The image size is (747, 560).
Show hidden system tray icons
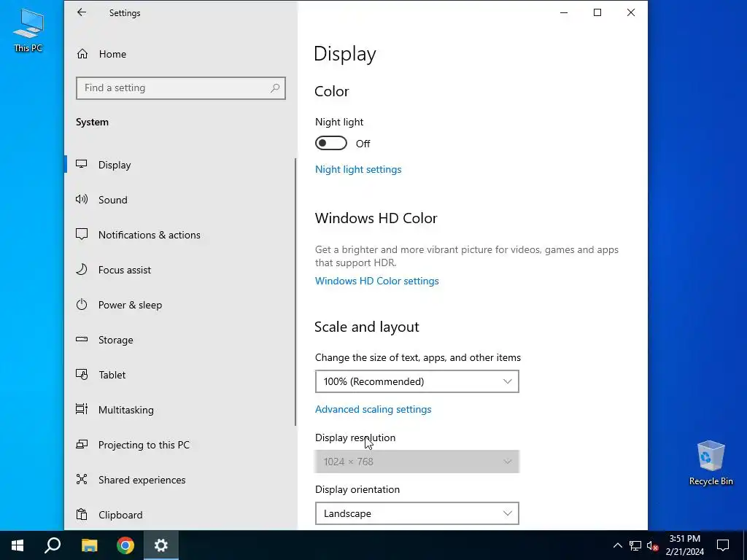[x=617, y=545]
